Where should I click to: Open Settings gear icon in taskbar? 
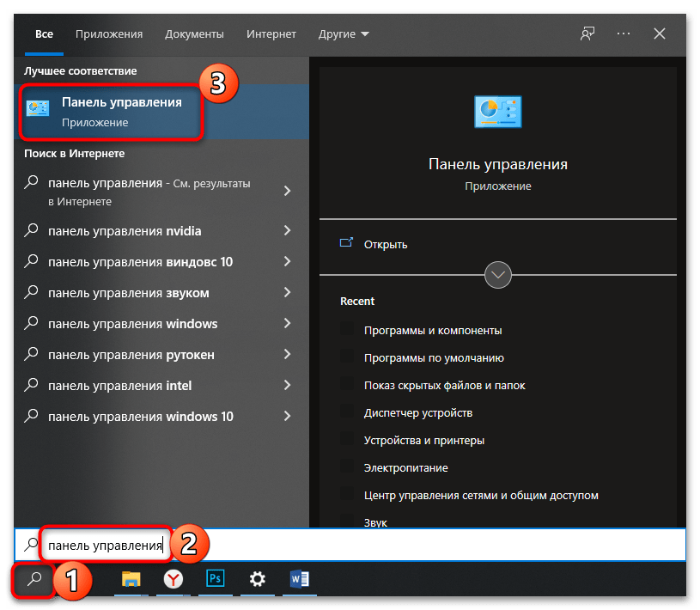[258, 580]
